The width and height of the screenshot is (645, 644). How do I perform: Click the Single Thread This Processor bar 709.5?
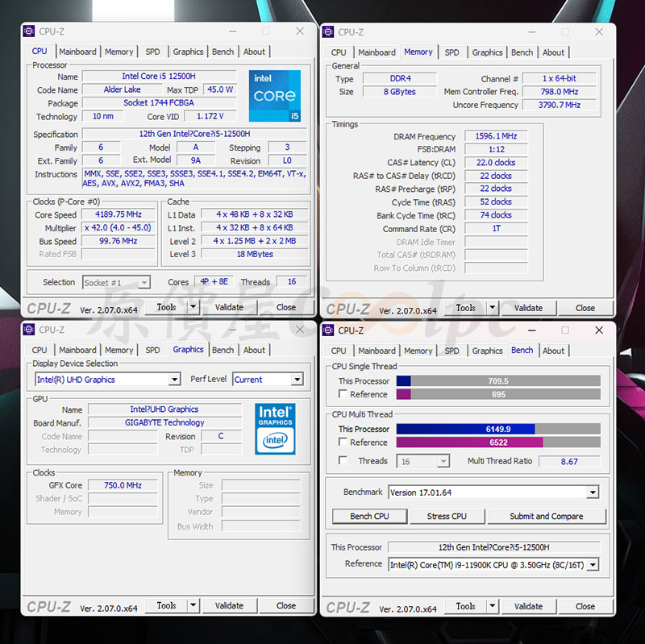(x=498, y=380)
